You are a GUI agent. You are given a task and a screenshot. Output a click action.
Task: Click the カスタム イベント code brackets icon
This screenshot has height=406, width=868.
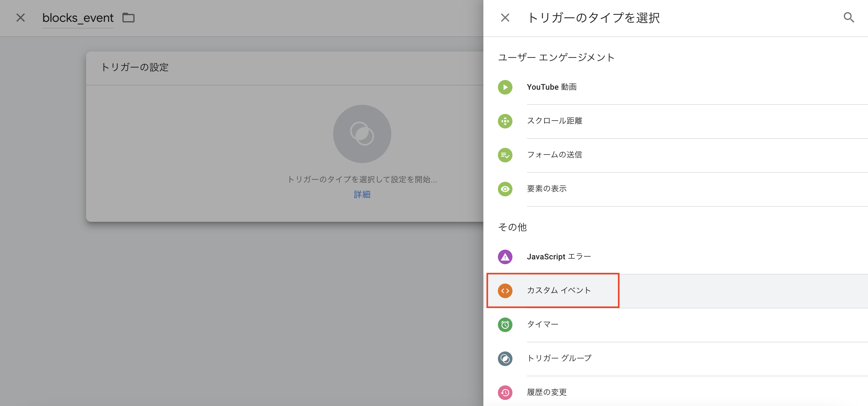click(x=505, y=291)
